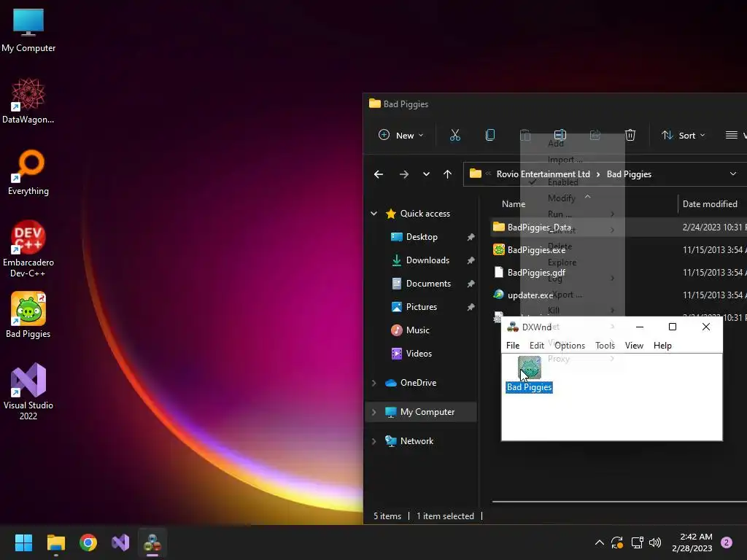The height and width of the screenshot is (560, 747).
Task: Open DXWnd Help menu
Action: click(x=662, y=345)
